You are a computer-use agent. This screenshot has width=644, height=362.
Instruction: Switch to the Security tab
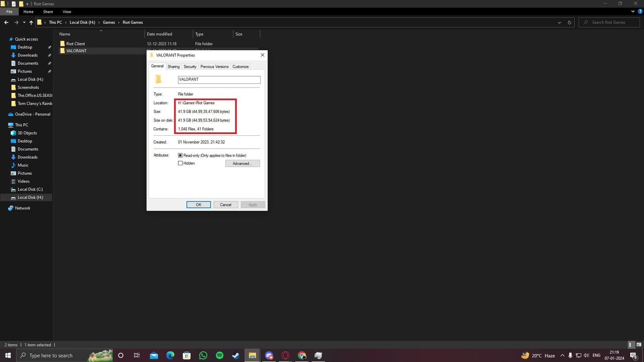[x=190, y=67]
